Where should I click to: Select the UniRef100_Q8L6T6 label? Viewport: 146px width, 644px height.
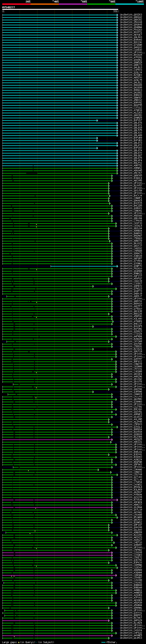[x=131, y=123]
